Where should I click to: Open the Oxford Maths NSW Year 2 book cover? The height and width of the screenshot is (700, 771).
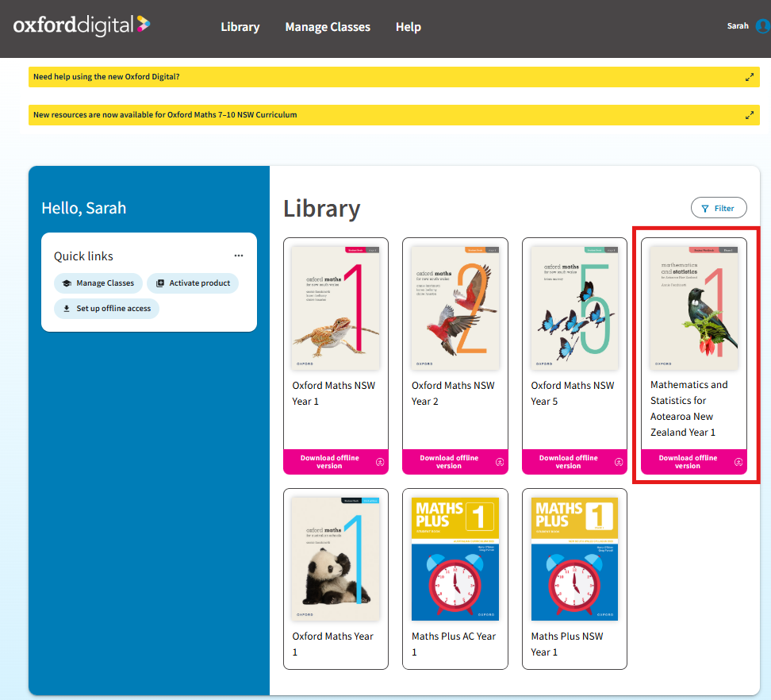click(455, 309)
